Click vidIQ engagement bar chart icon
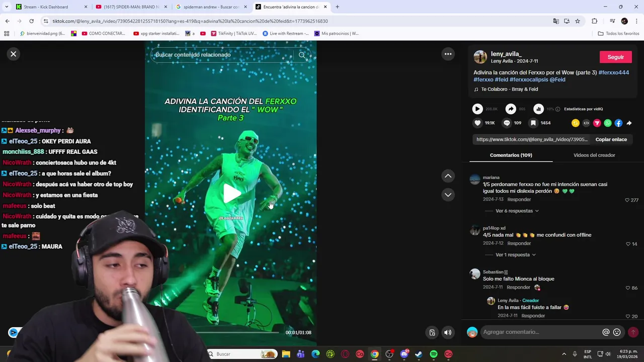This screenshot has width=644, height=362. click(x=538, y=109)
